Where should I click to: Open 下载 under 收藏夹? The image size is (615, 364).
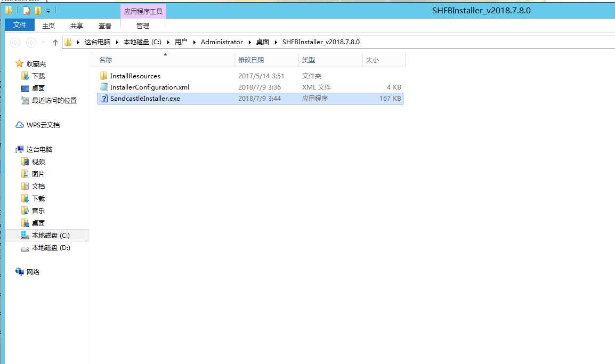[x=38, y=76]
